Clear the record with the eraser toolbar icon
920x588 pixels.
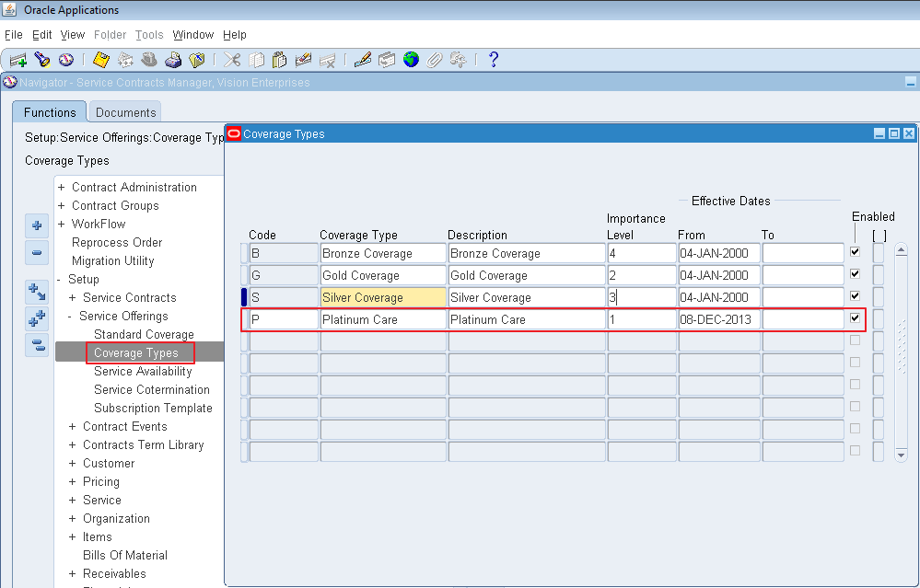pos(303,60)
